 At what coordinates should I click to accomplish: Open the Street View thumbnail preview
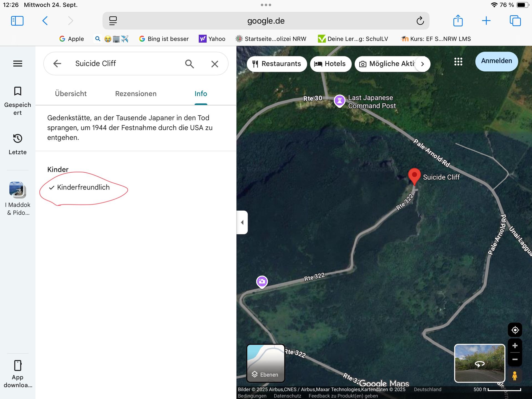tap(479, 363)
